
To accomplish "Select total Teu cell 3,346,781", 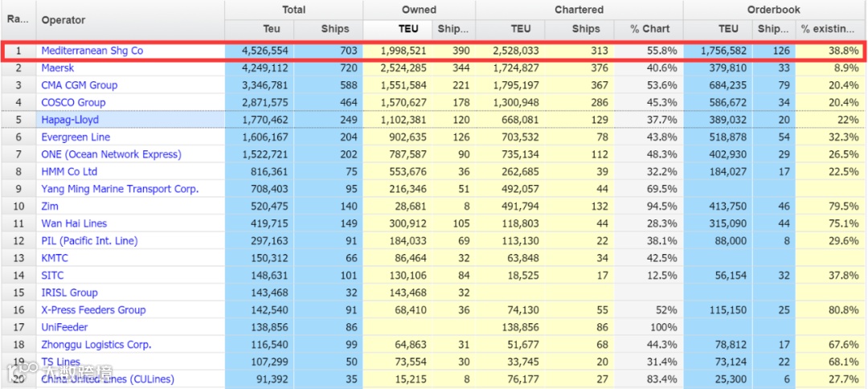I will 259,85.
